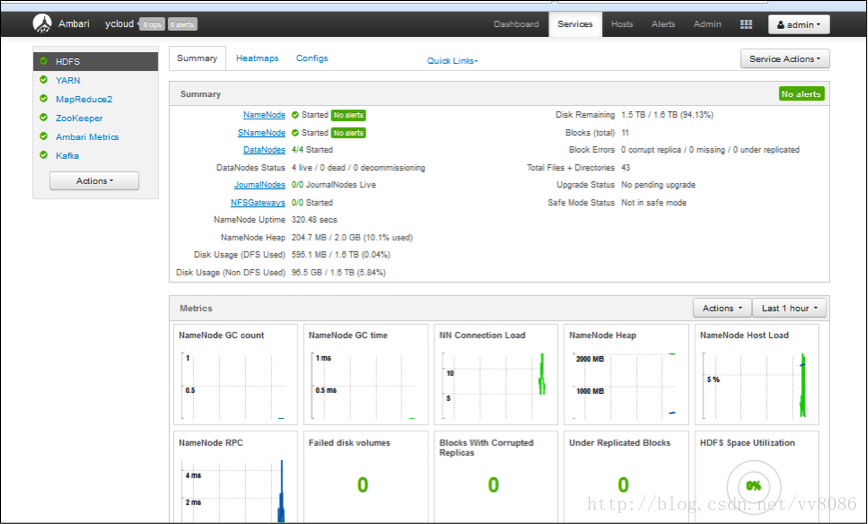Image resolution: width=868 pixels, height=524 pixels.
Task: Click the 'Not in safe mode' value
Action: tap(653, 203)
